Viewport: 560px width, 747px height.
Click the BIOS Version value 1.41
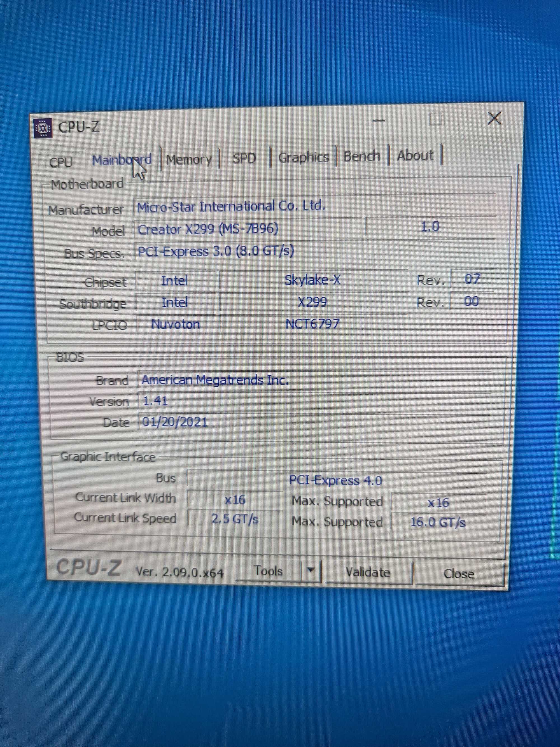[314, 401]
